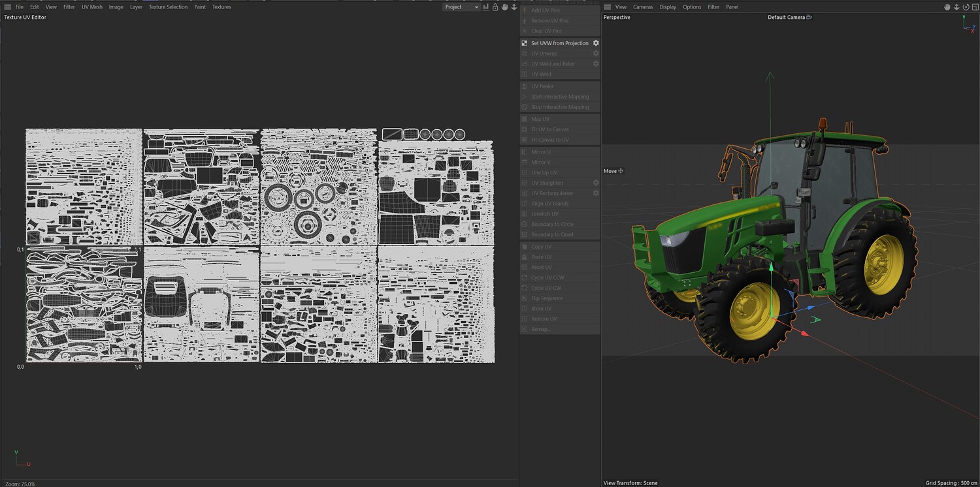Click the Mirror U command
Screen dimensions: 980x487
560,152
